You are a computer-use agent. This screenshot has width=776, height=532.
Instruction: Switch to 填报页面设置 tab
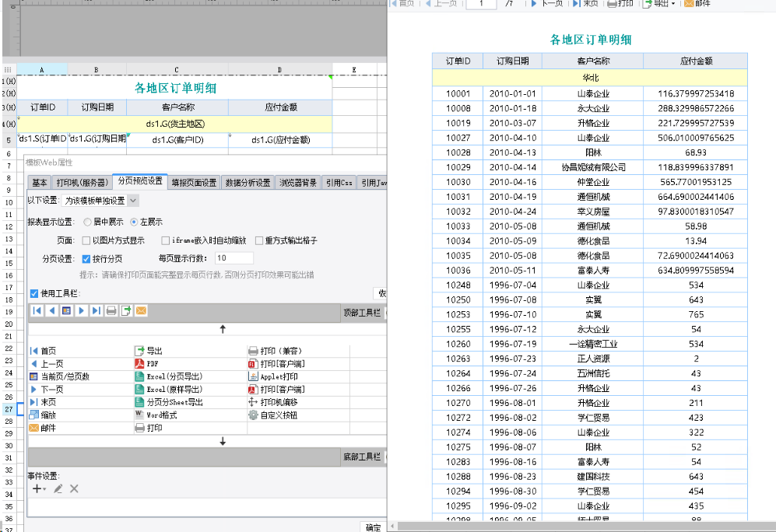[x=194, y=183]
